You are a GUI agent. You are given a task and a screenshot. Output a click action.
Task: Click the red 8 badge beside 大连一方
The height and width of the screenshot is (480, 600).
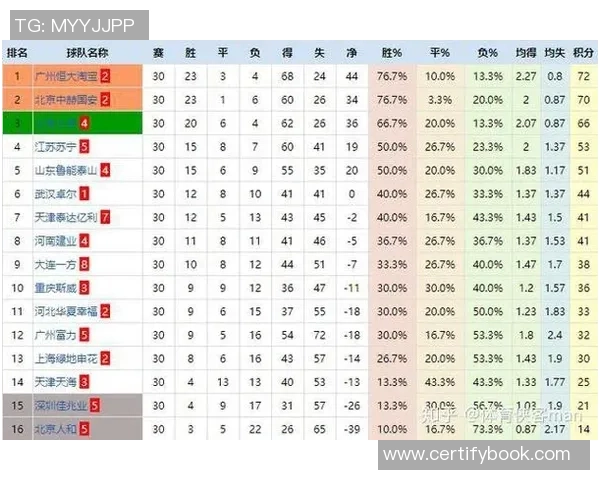click(84, 264)
